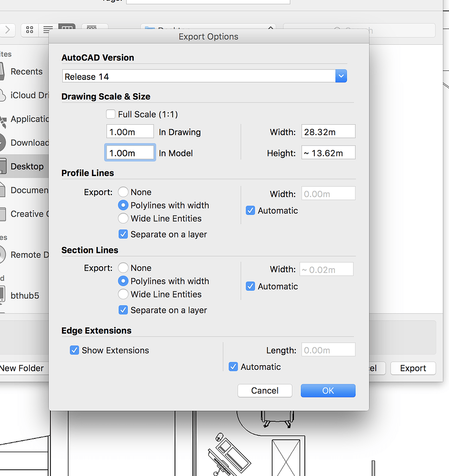Image resolution: width=449 pixels, height=476 pixels.
Task: Select Wide Line Entities for Profile Lines
Action: pos(123,218)
